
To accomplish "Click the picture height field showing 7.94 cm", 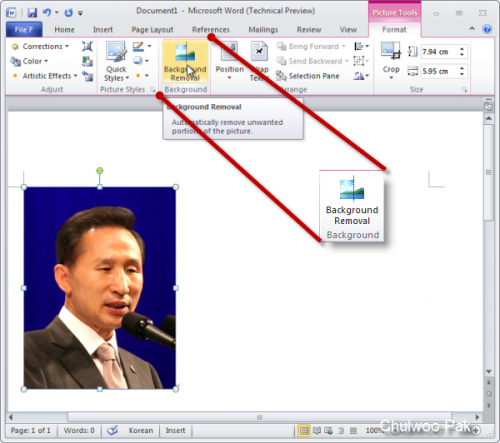I will click(x=439, y=52).
